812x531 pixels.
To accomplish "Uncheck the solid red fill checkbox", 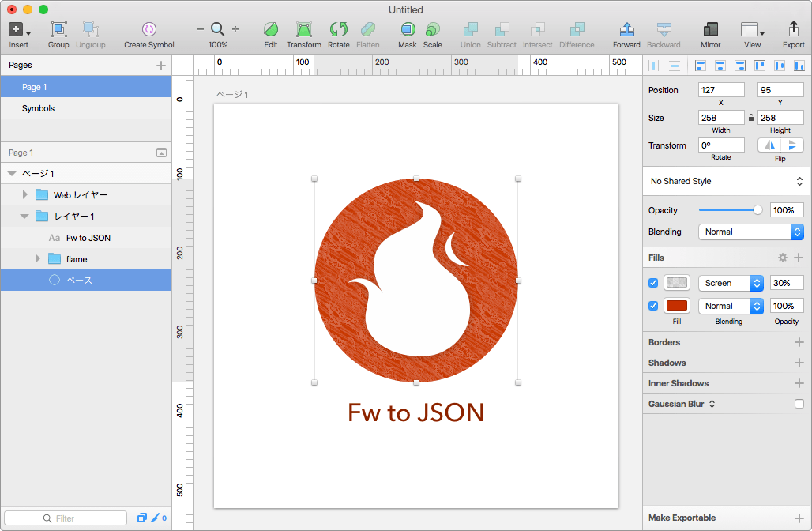I will 653,306.
